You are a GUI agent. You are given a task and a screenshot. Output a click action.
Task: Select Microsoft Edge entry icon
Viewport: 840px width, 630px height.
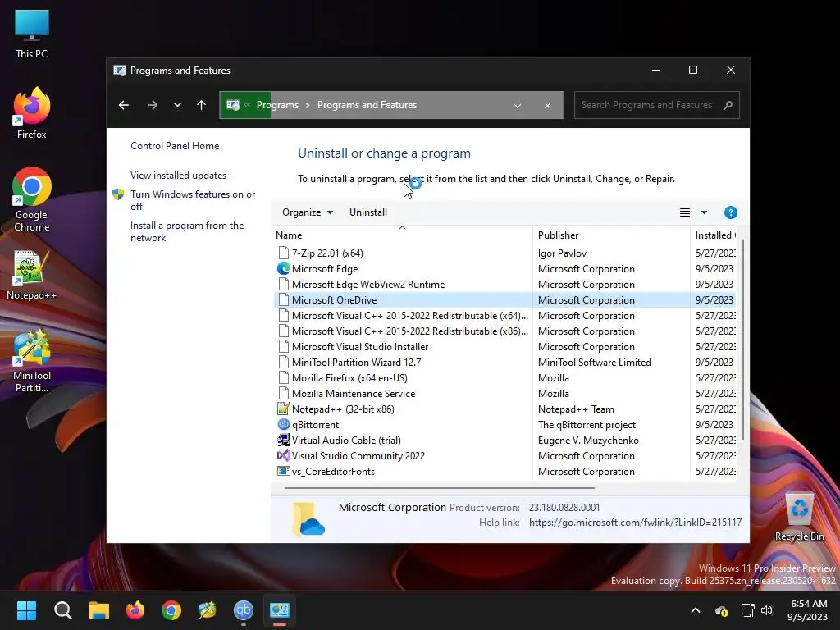[x=283, y=268]
